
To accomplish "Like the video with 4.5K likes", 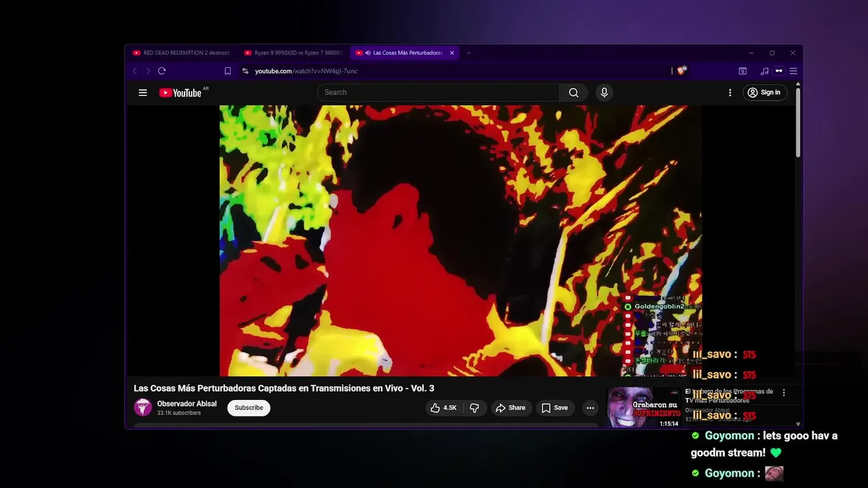I will (443, 408).
